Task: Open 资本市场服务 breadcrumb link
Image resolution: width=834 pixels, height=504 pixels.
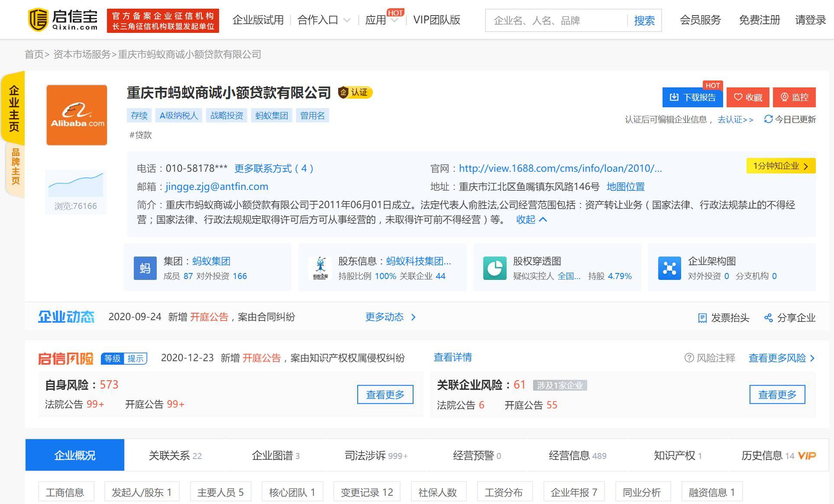Action: [x=82, y=54]
